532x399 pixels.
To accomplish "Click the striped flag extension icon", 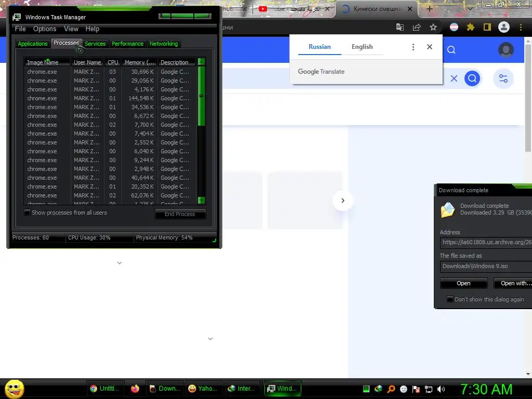I will click(x=454, y=27).
